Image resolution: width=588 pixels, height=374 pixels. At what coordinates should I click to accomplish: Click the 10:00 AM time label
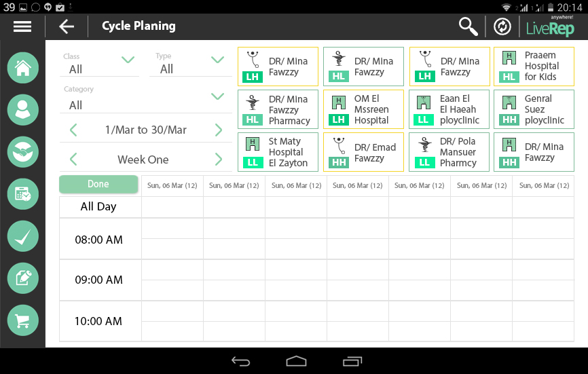98,321
